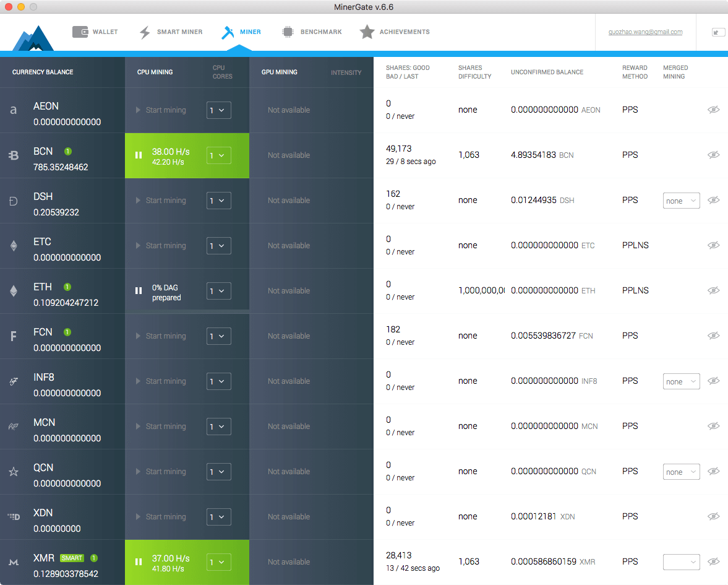Select the AEON currency icon
This screenshot has width=728, height=585.
pos(13,110)
